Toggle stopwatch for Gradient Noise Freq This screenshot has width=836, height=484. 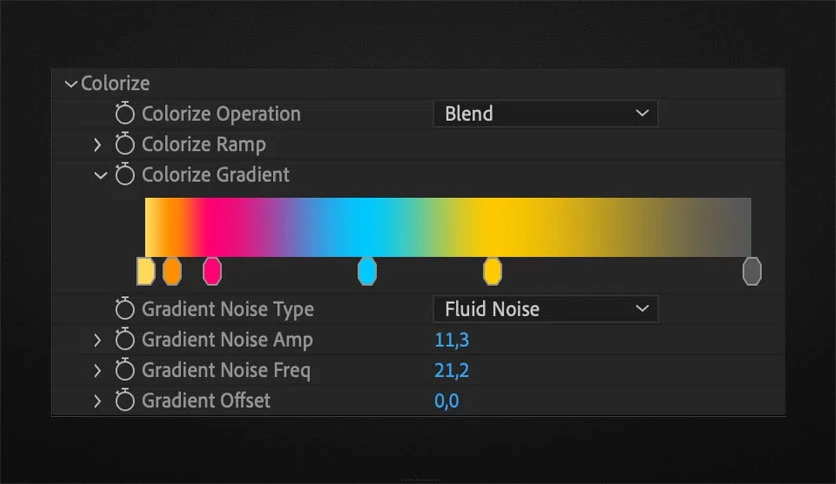pos(125,369)
